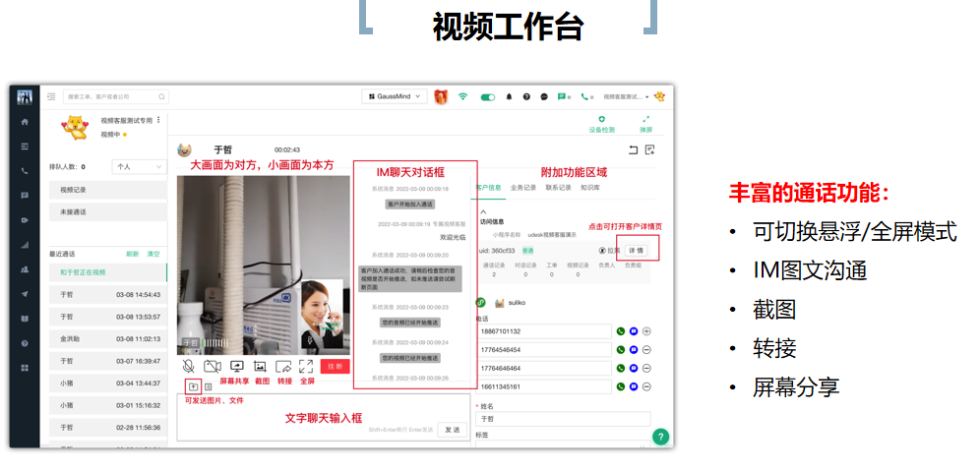
Task: Switch to the 业务记录 tab
Action: 523,187
